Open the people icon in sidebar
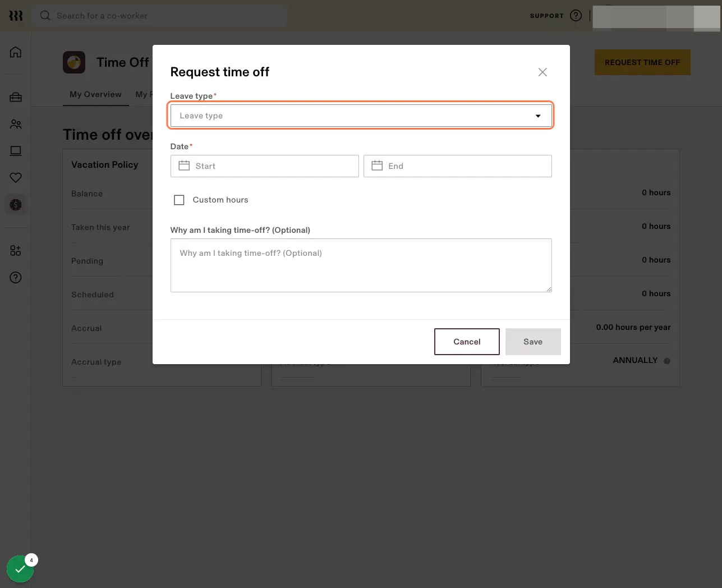Screen dimensions: 722x588 [16, 124]
